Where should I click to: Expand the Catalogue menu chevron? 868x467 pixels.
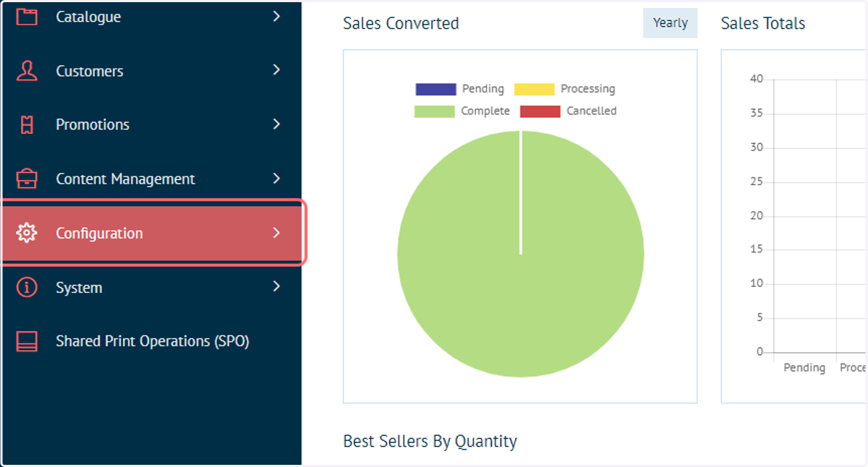(x=276, y=16)
